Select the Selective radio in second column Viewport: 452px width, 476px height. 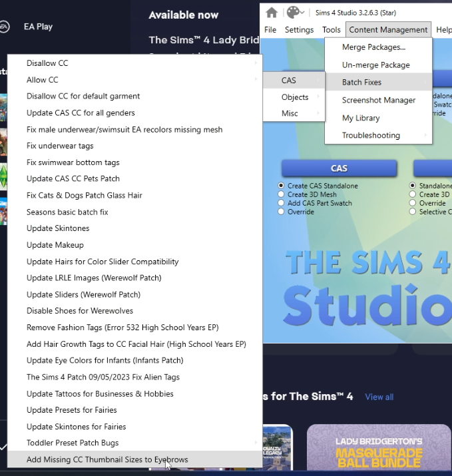click(412, 212)
